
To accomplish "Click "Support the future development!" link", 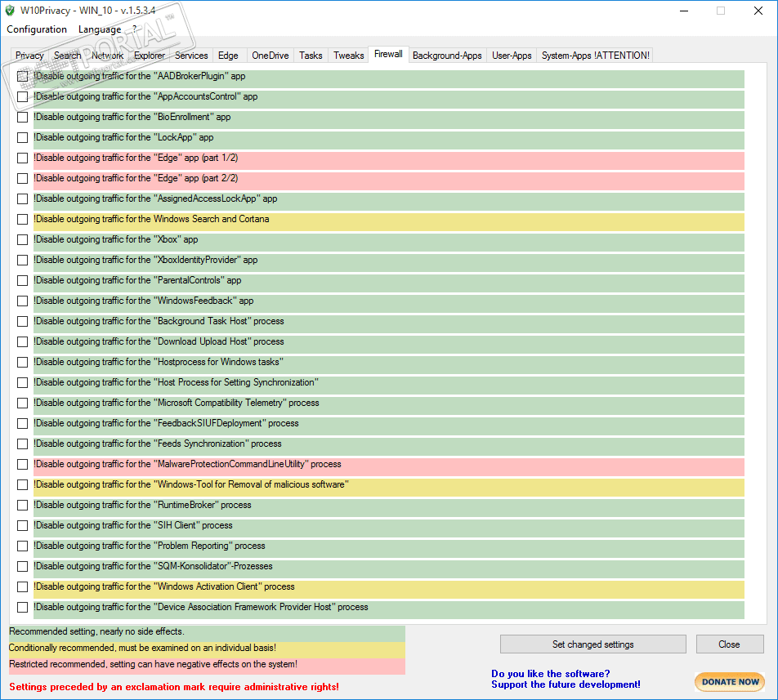I will coord(566,684).
